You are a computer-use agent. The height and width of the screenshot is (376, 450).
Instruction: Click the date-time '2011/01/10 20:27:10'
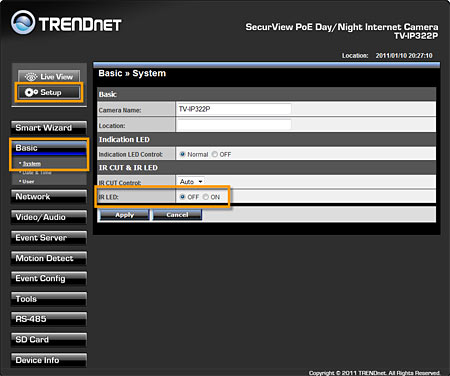coord(404,56)
